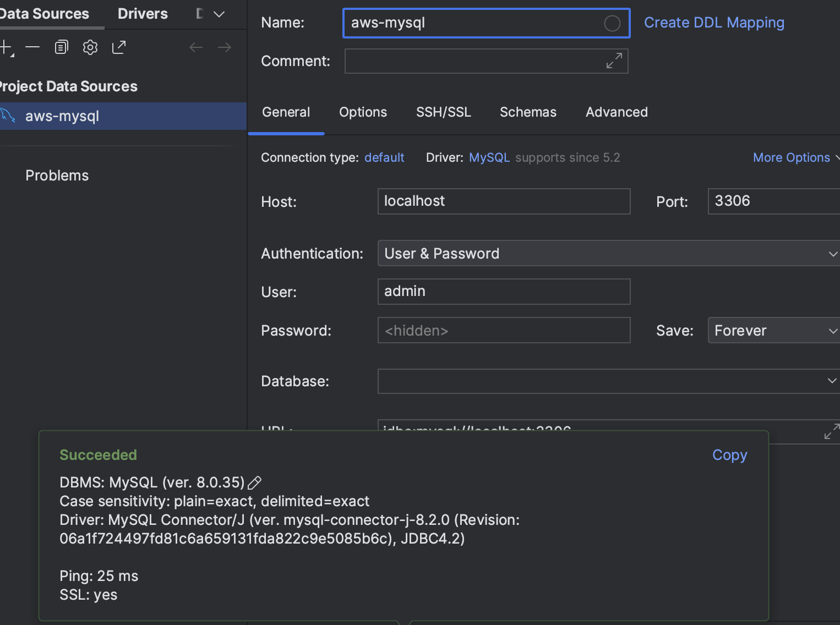The height and width of the screenshot is (625, 840).
Task: Click the color circle in Name field
Action: (x=612, y=23)
